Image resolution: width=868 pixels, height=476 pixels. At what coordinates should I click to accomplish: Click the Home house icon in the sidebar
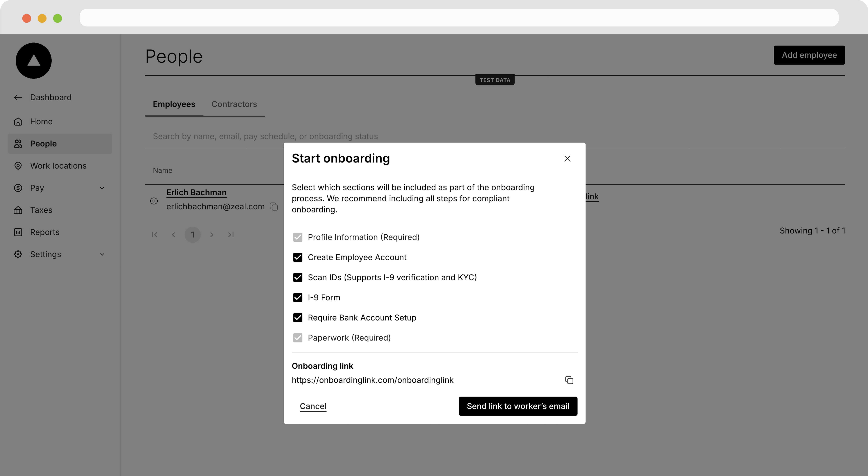pyautogui.click(x=18, y=122)
